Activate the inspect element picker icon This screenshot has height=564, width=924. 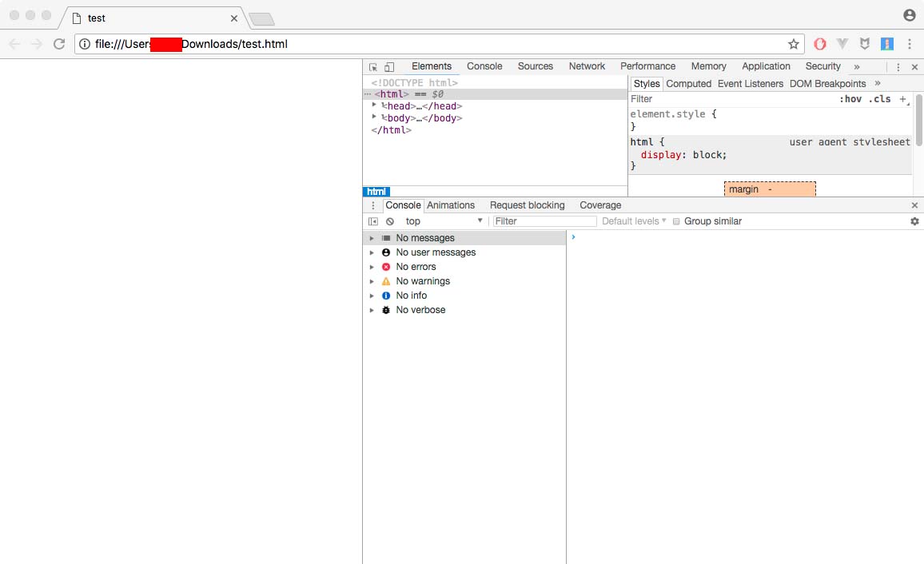[373, 67]
